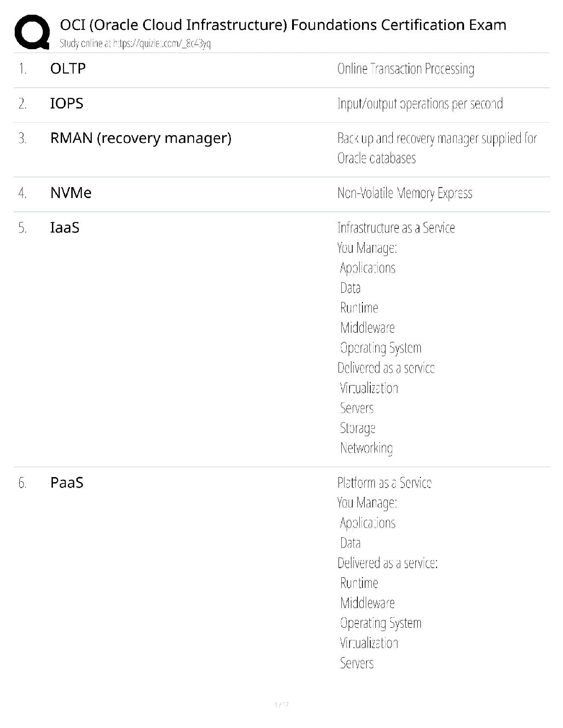563x728 pixels.
Task: Click row number 5 beside IaaS
Action: click(23, 228)
